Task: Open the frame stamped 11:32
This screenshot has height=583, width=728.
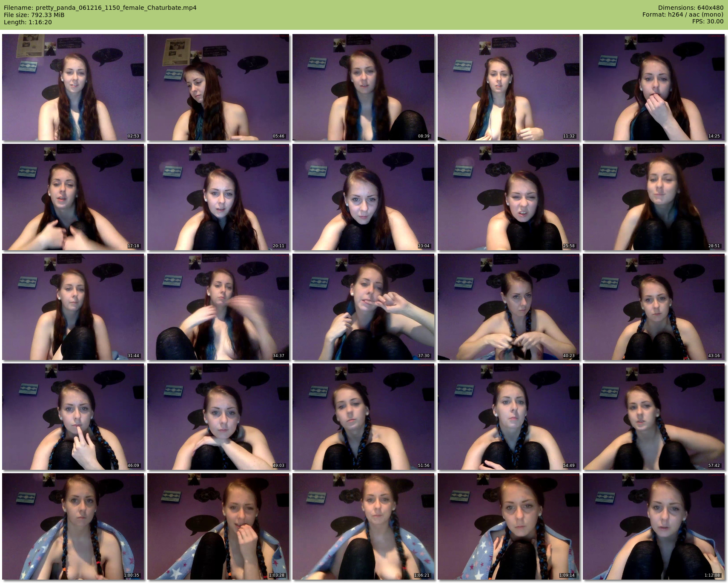Action: tap(509, 87)
